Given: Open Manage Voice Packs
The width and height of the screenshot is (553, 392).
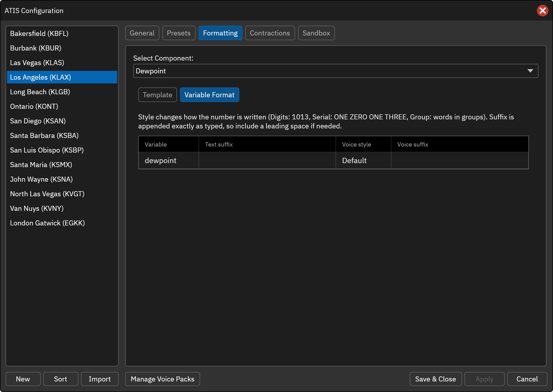Looking at the screenshot, I should tap(163, 379).
